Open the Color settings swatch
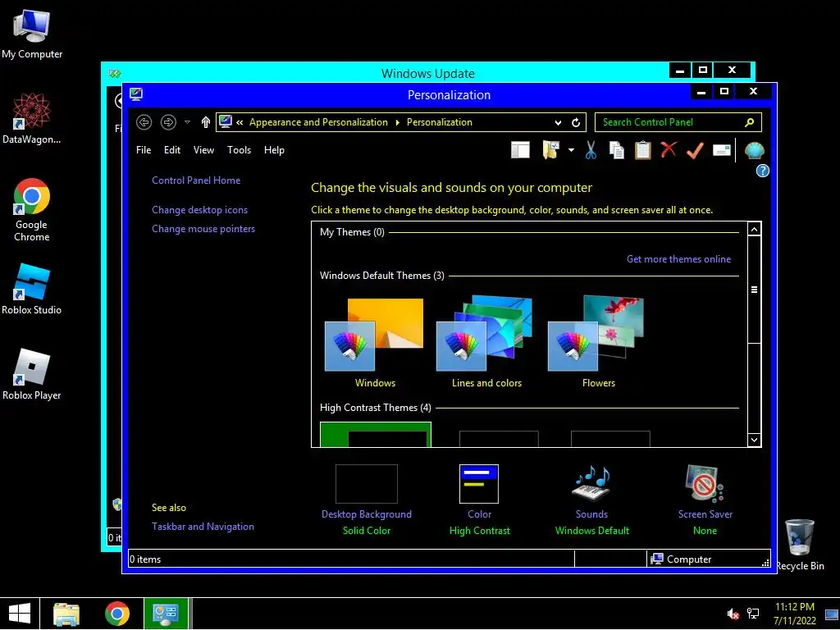 (479, 484)
